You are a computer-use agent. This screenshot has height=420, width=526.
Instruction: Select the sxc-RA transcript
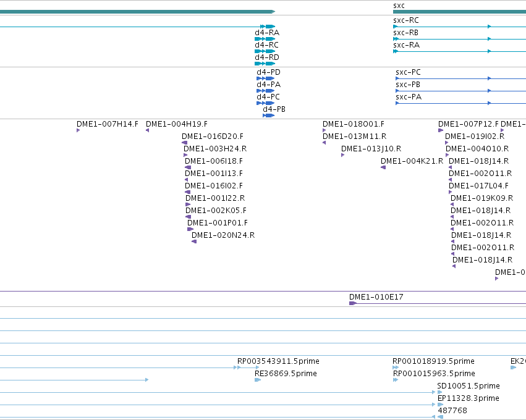pos(460,51)
